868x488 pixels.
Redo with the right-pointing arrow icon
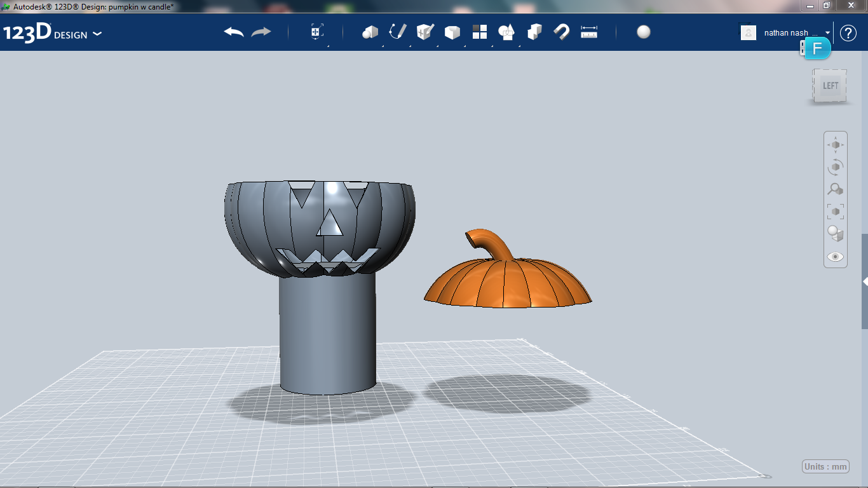pyautogui.click(x=261, y=32)
